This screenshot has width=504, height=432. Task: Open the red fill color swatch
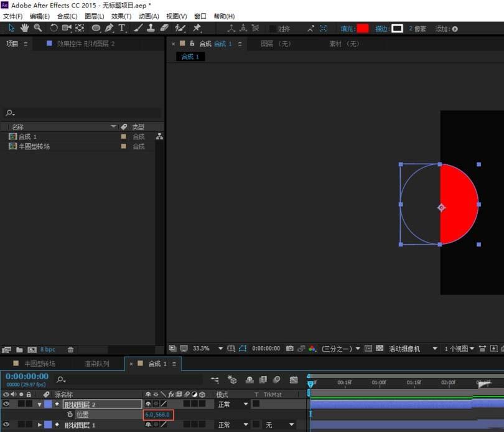363,29
